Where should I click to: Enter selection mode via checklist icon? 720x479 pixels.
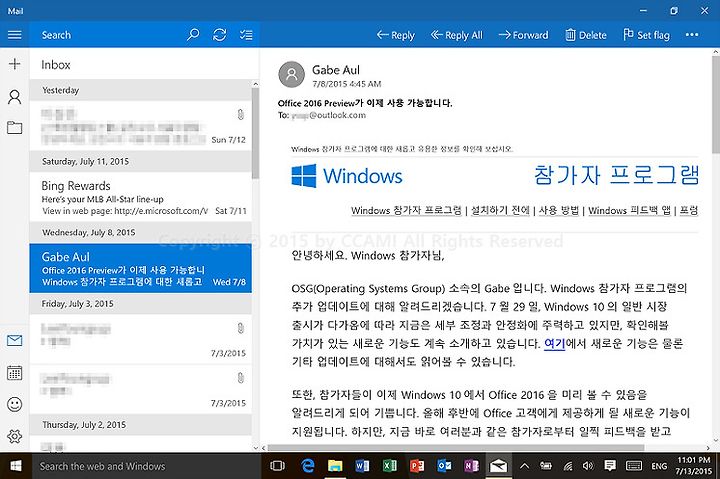pos(246,35)
